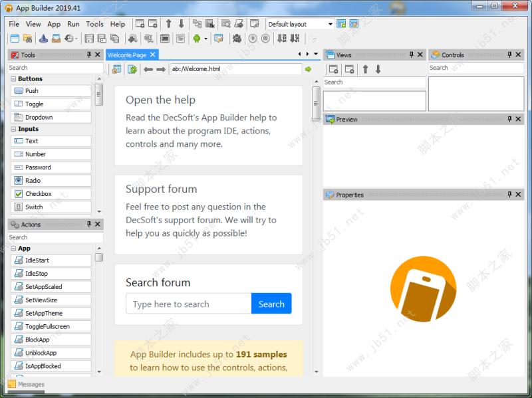Select the Checkbox input control

click(x=51, y=194)
